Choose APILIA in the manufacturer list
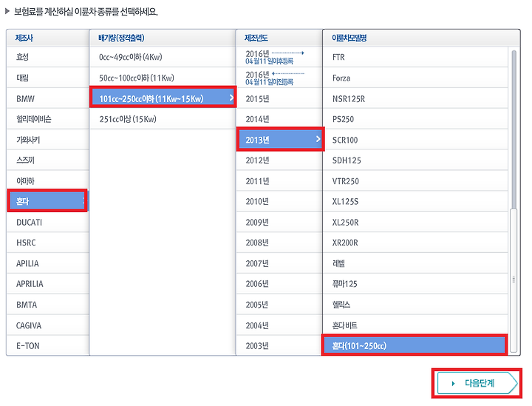Screen dimensions: 532x406 point(48,263)
